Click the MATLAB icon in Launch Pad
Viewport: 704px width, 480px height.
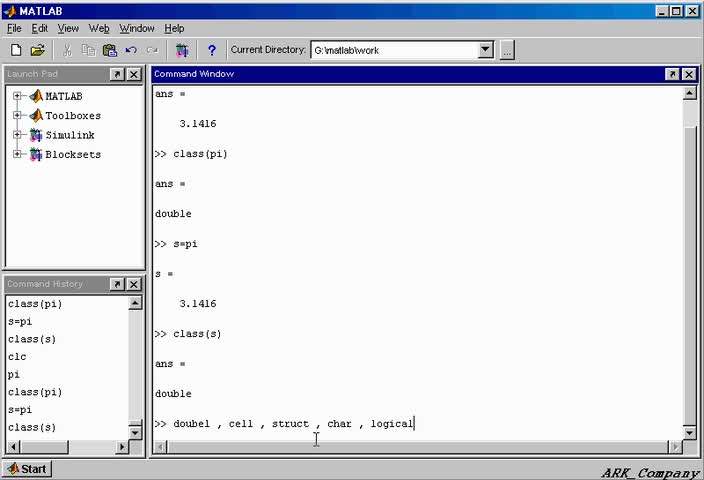pos(36,96)
